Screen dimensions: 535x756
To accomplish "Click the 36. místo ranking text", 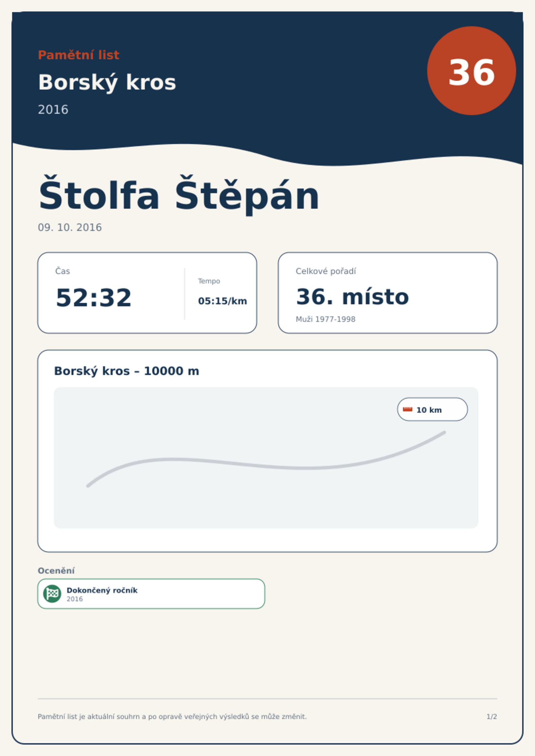I will point(352,297).
